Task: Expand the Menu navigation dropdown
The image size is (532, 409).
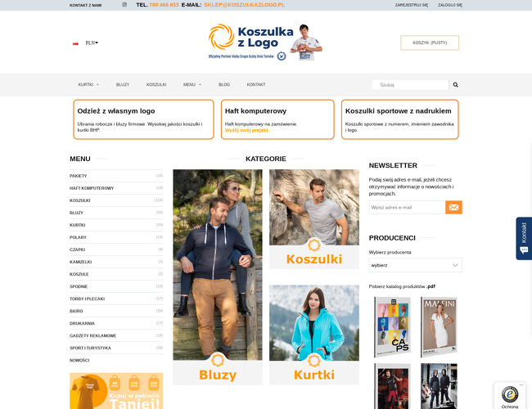Action: click(192, 85)
